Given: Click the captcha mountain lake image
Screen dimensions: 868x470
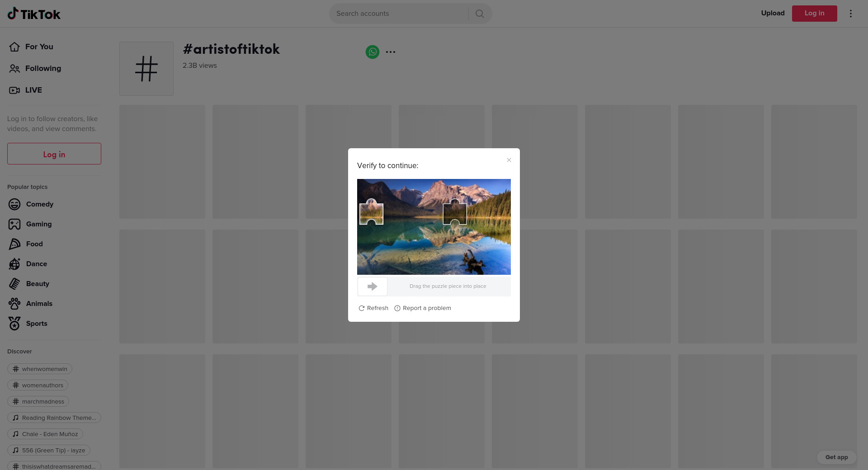Looking at the screenshot, I should coord(434,227).
